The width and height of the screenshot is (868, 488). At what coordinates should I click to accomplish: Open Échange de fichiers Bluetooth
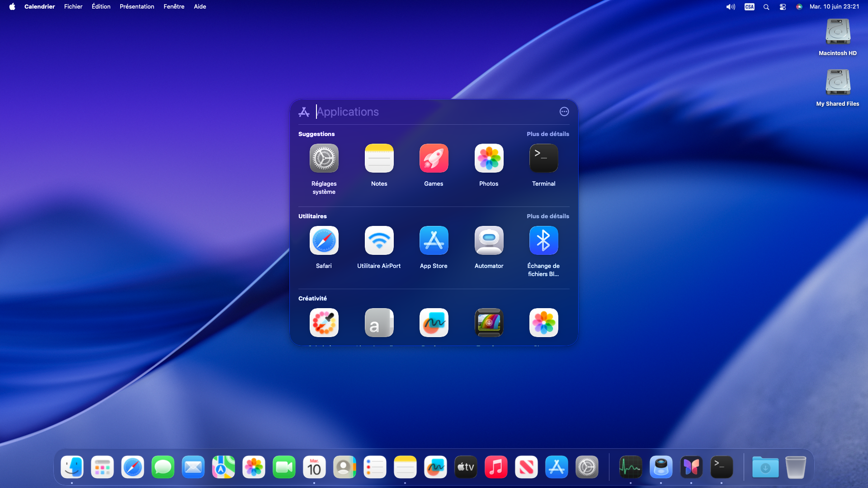click(x=543, y=241)
